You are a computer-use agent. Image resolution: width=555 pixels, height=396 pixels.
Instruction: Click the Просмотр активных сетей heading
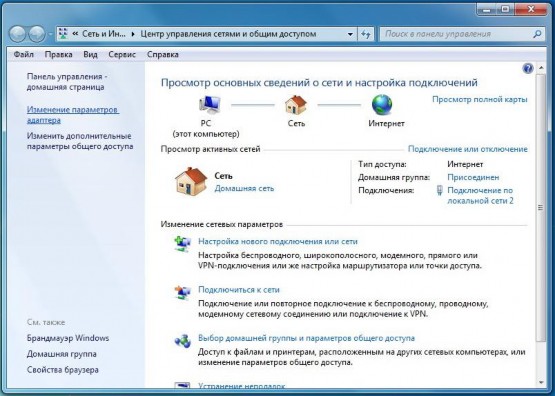[x=210, y=149]
